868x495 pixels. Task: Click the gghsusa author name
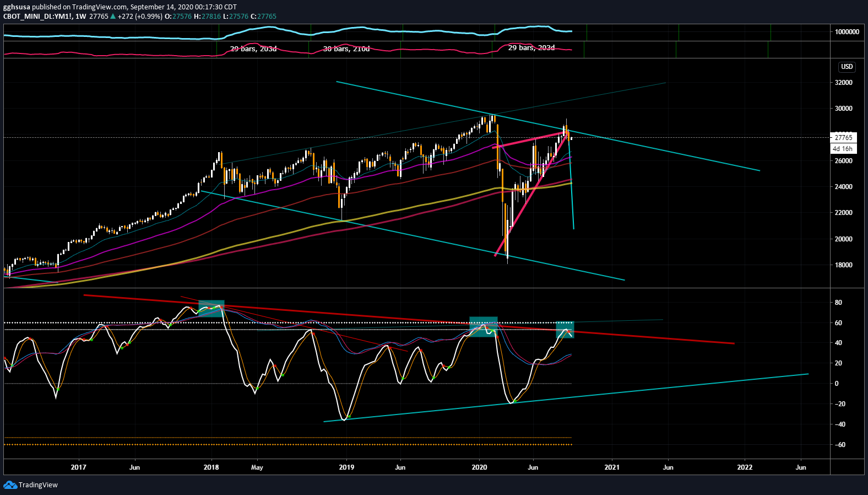point(17,7)
